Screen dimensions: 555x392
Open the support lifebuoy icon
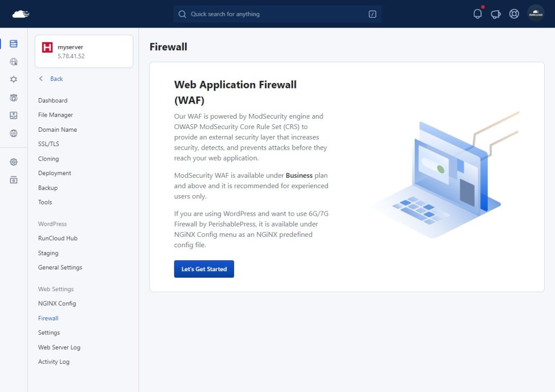point(514,14)
